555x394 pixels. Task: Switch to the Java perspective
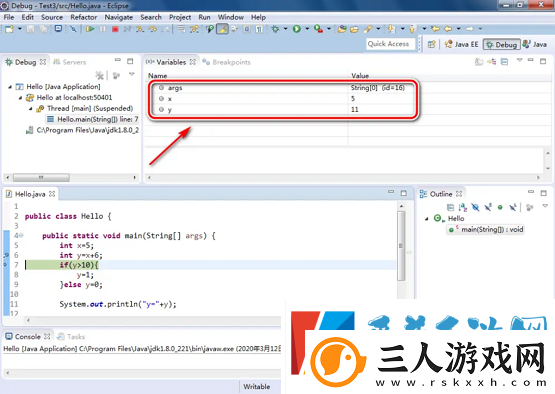click(535, 44)
